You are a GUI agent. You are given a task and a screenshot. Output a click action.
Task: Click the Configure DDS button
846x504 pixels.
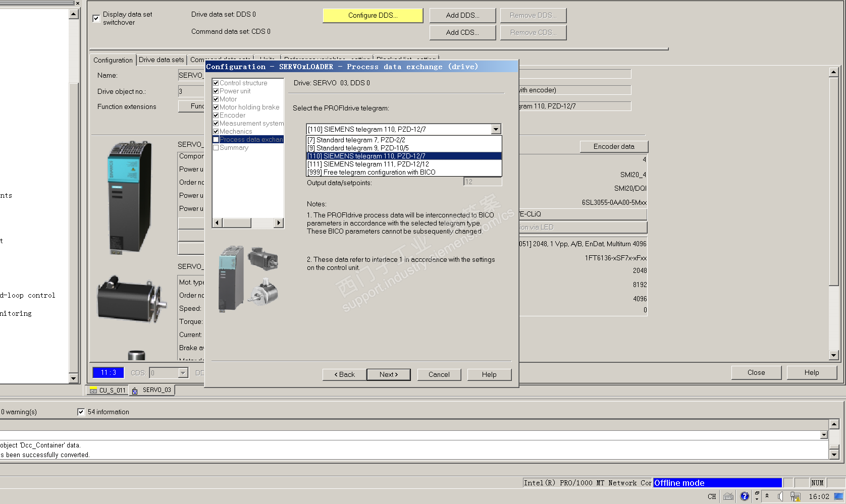click(x=373, y=16)
